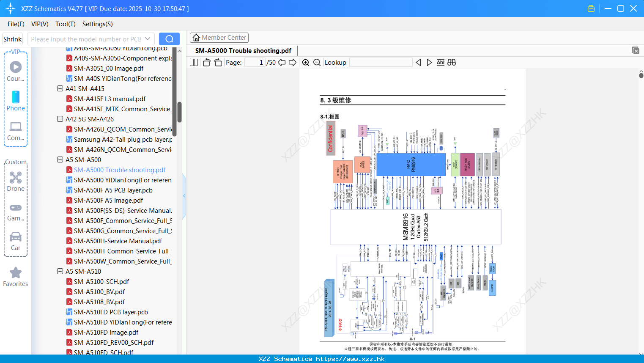Click the file tree scroll-up arrow
The width and height of the screenshot is (644, 363).
[x=179, y=51]
